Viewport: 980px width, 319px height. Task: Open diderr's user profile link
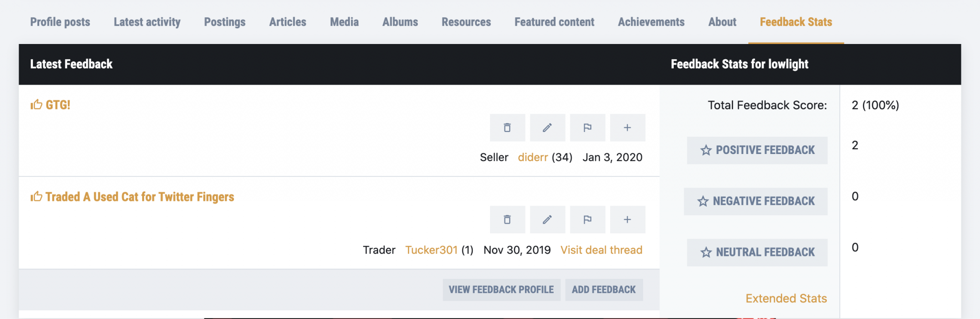click(x=533, y=157)
